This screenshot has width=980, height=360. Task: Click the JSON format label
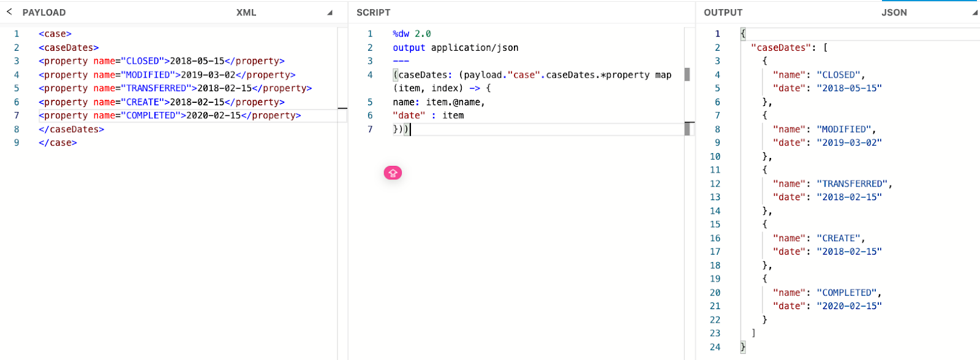click(894, 12)
